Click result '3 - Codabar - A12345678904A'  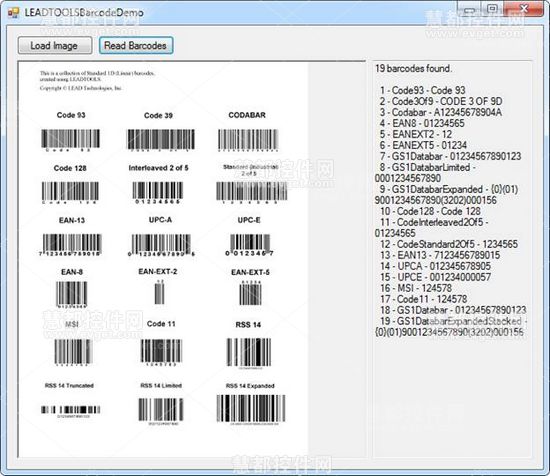point(441,112)
